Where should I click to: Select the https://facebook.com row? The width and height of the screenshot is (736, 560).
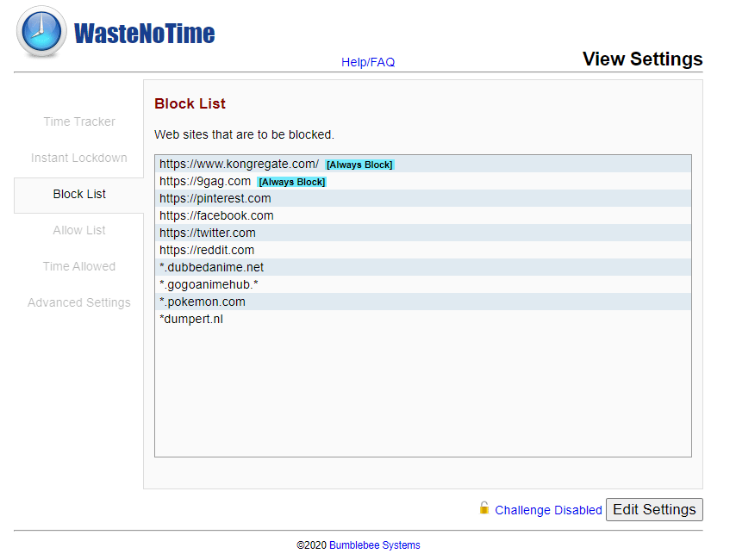423,215
